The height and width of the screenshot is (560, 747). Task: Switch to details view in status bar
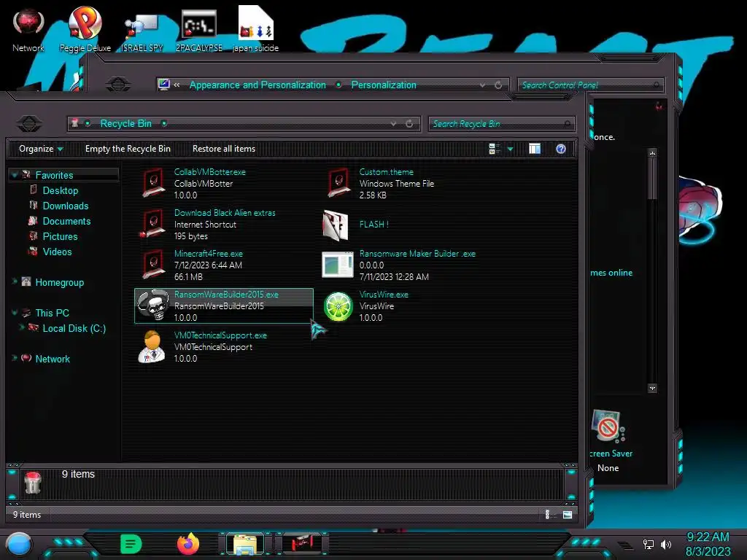(x=549, y=515)
